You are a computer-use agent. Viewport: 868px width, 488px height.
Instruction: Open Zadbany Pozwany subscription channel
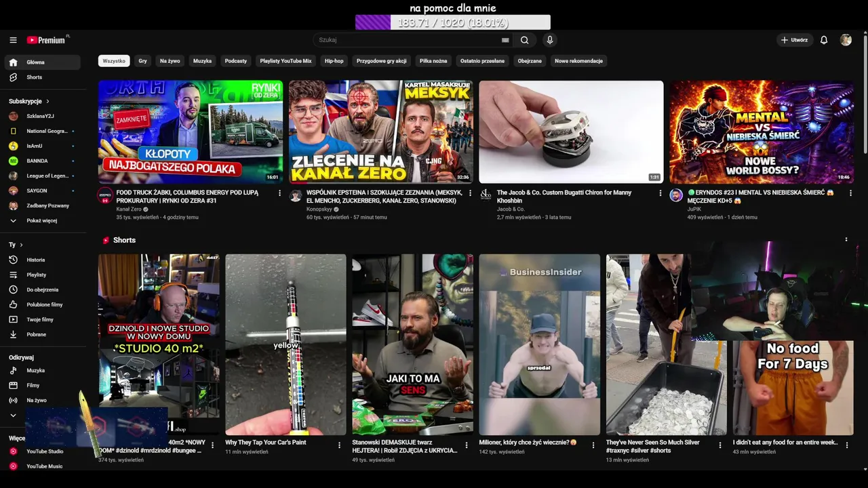point(43,205)
